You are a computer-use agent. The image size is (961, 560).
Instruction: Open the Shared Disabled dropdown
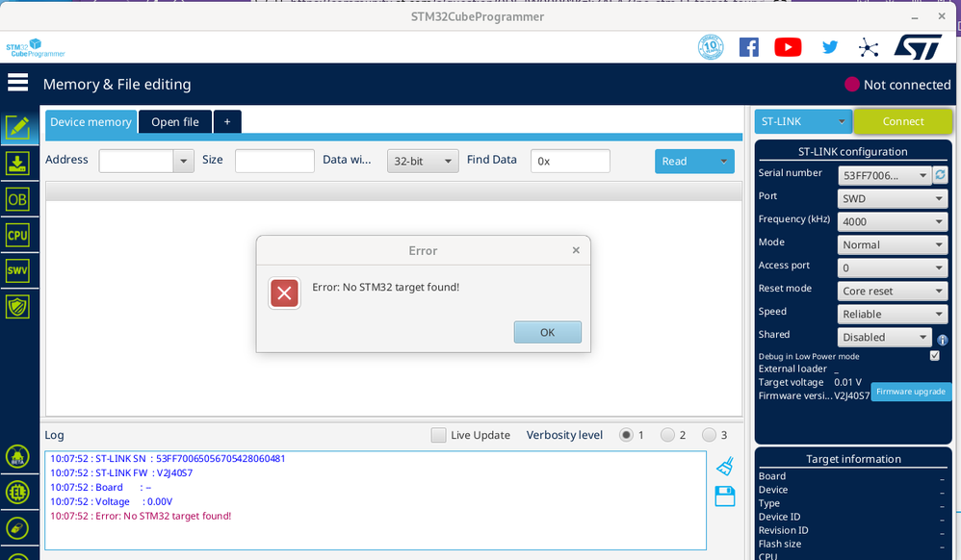[884, 337]
